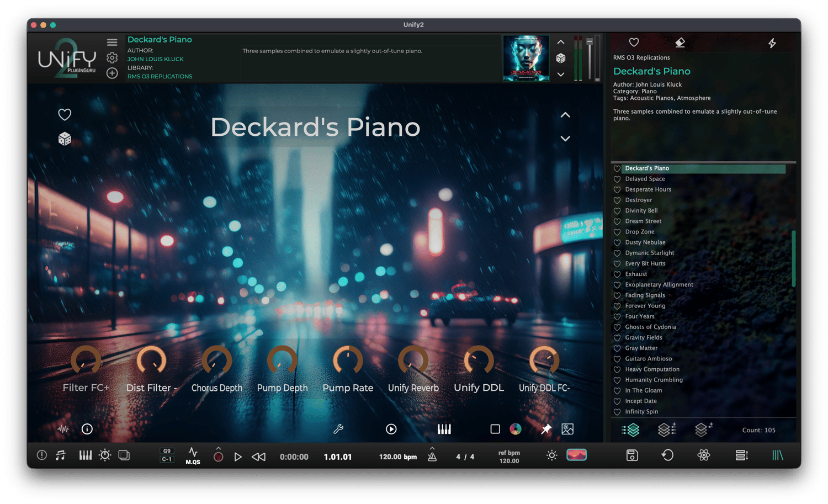Toggle the heart filter in the browser header
828x504 pixels.
pyautogui.click(x=634, y=43)
